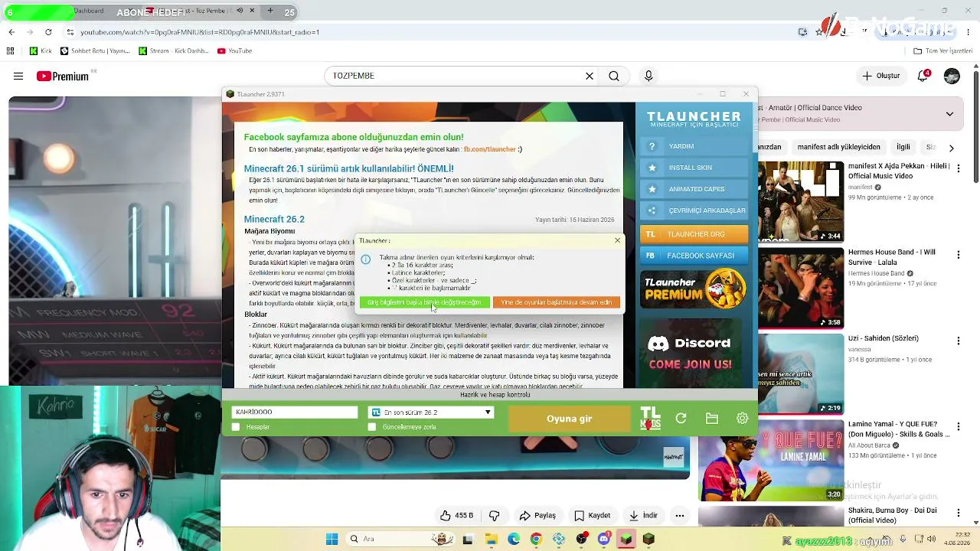Select the İlgili filter chip
Viewport: 980px width, 551px height.
903,147
